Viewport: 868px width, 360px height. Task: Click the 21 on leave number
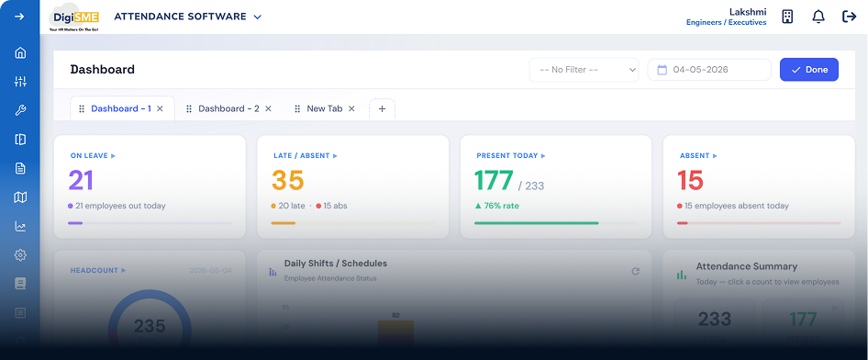[x=81, y=181]
